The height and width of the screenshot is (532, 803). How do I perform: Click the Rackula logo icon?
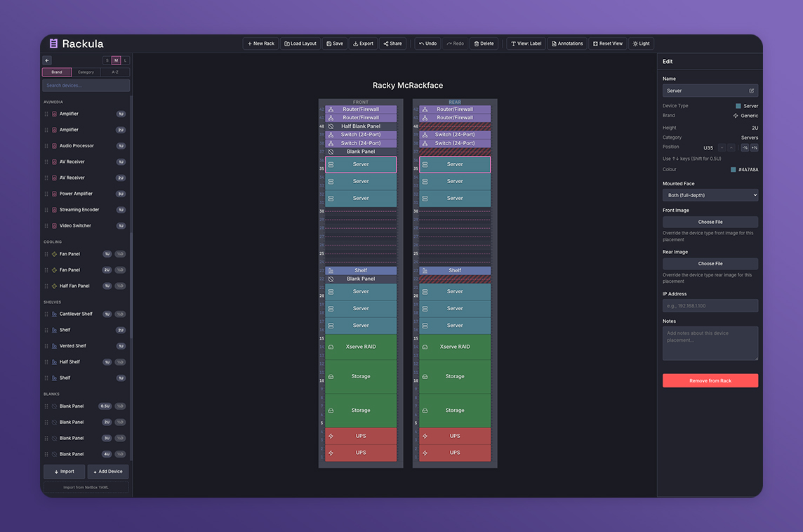[53, 44]
